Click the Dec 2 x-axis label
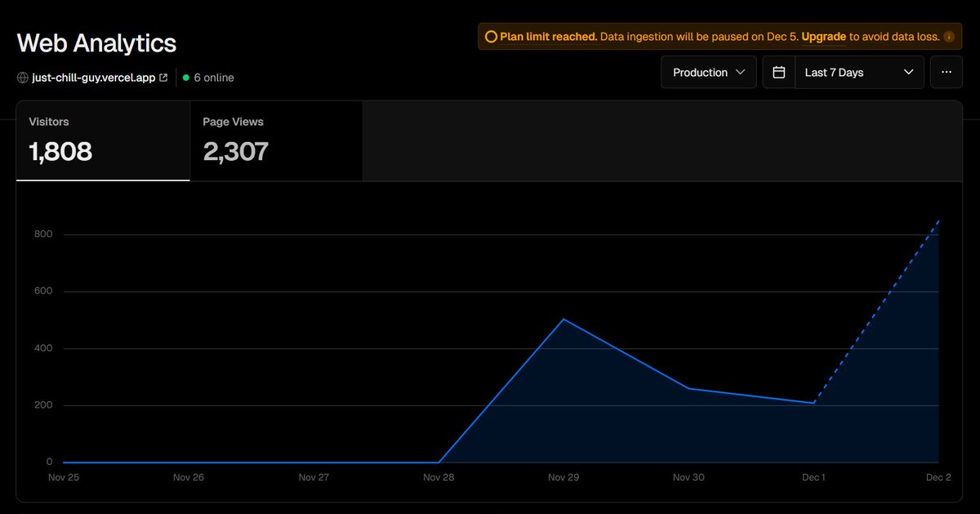The width and height of the screenshot is (980, 514). click(938, 477)
